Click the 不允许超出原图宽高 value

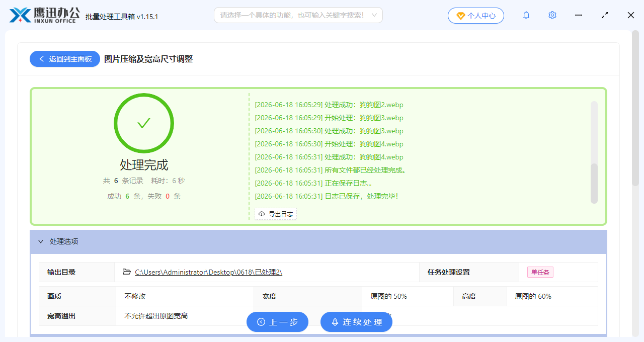(156, 316)
